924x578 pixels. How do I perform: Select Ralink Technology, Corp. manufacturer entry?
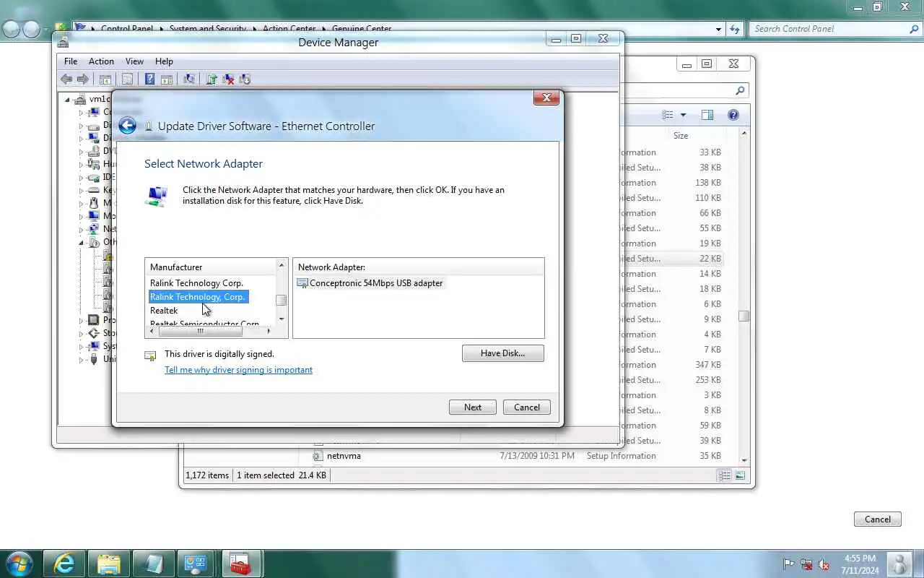pos(198,297)
